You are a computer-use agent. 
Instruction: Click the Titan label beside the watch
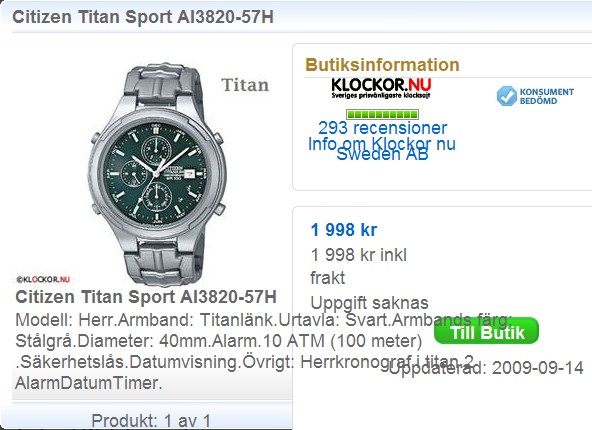tap(245, 85)
